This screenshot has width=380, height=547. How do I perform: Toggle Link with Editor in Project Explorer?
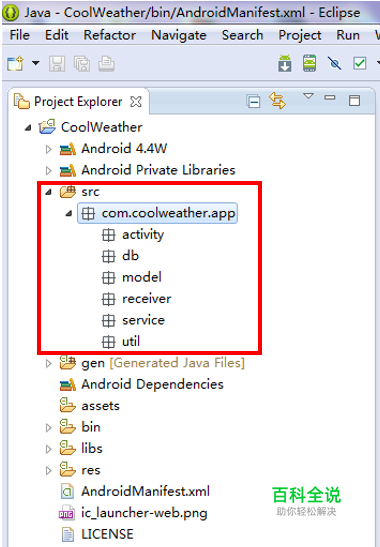coord(277,100)
